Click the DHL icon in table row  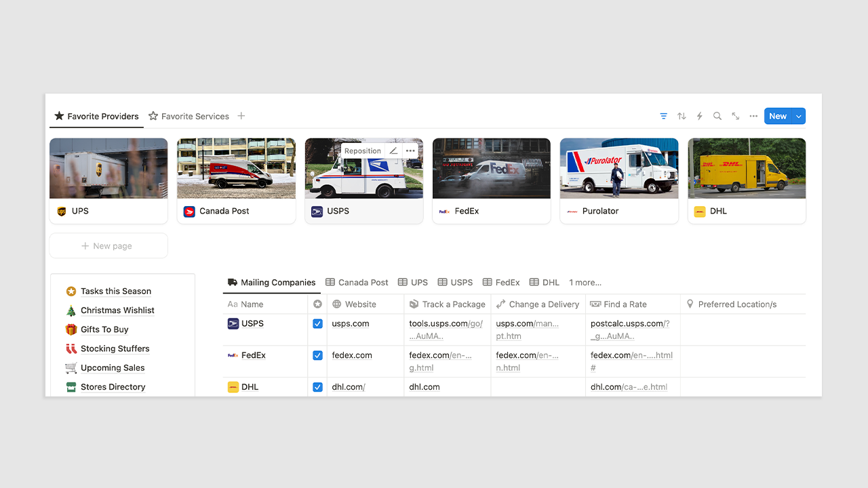tap(233, 387)
